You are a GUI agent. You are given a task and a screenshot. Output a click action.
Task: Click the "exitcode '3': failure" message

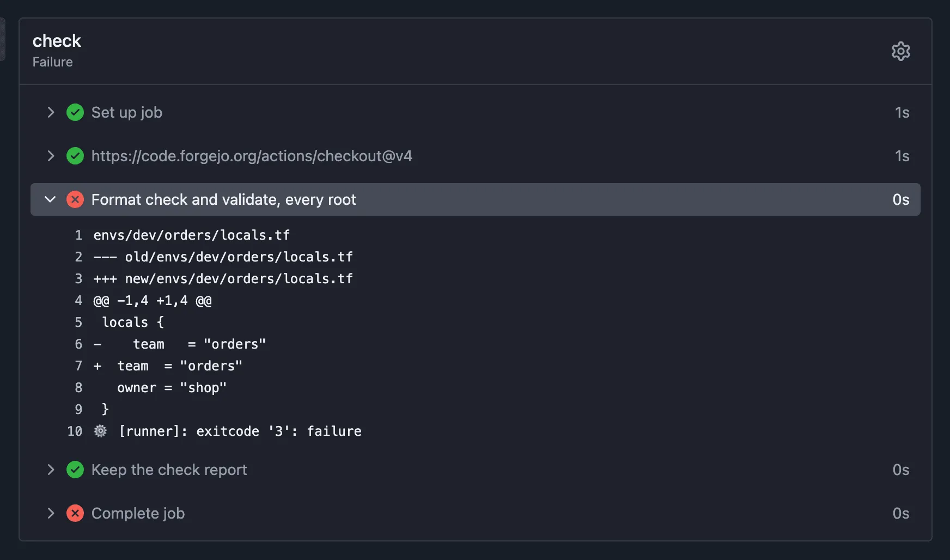(x=279, y=431)
